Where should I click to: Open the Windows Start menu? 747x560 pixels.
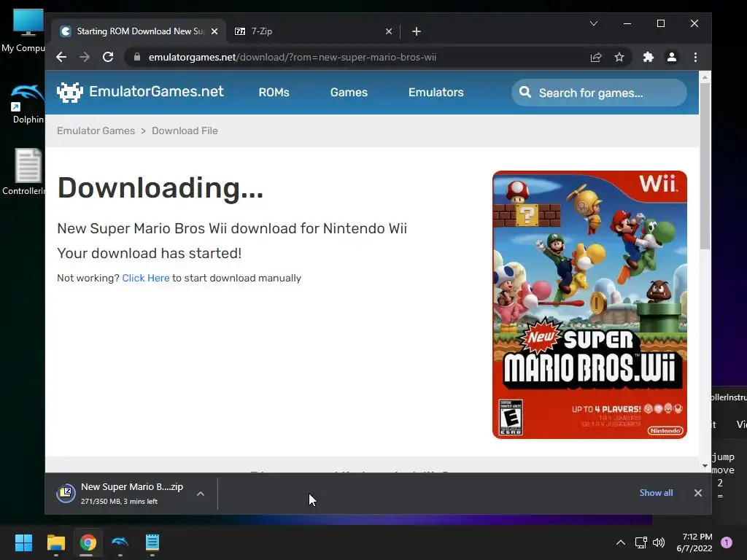pos(23,542)
